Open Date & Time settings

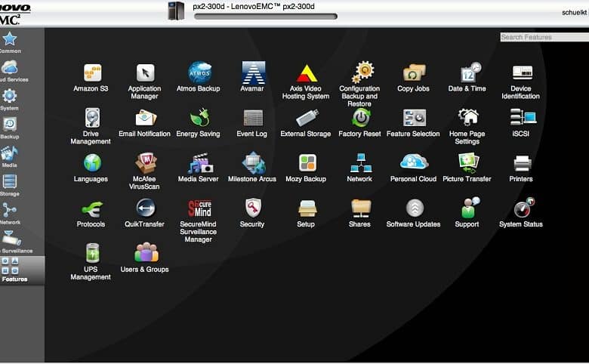click(x=467, y=77)
